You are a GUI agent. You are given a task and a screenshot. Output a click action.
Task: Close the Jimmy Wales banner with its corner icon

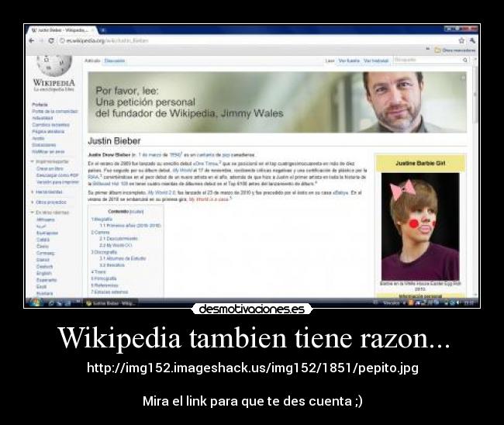point(463,78)
